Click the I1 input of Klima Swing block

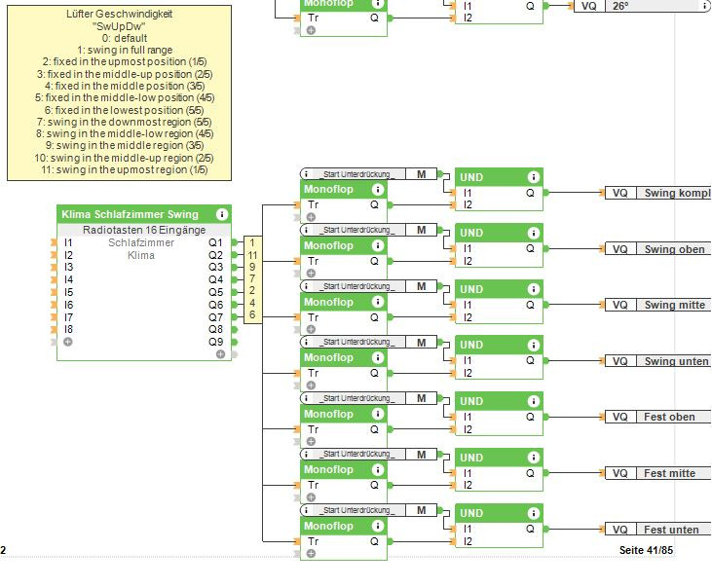pos(68,242)
